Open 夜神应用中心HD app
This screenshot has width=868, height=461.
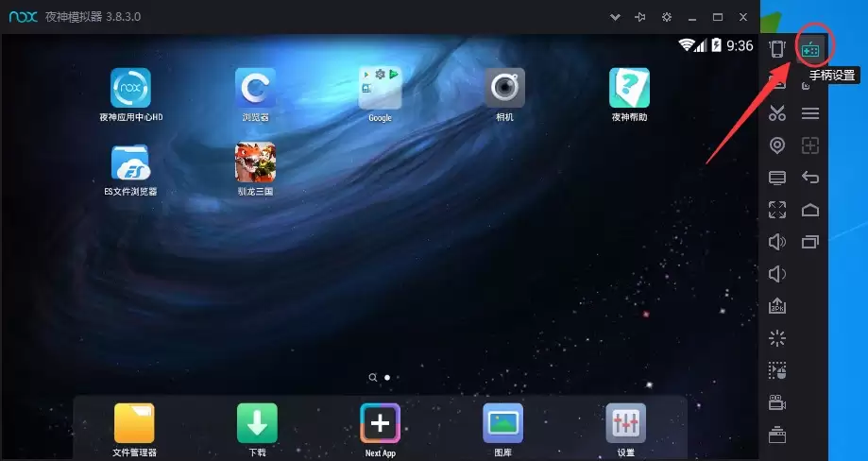pyautogui.click(x=130, y=94)
